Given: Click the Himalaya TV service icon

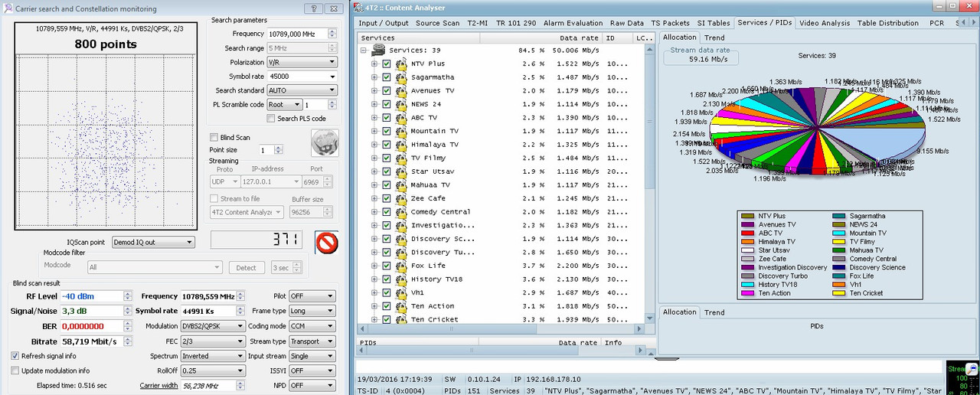Looking at the screenshot, I should click(x=400, y=145).
